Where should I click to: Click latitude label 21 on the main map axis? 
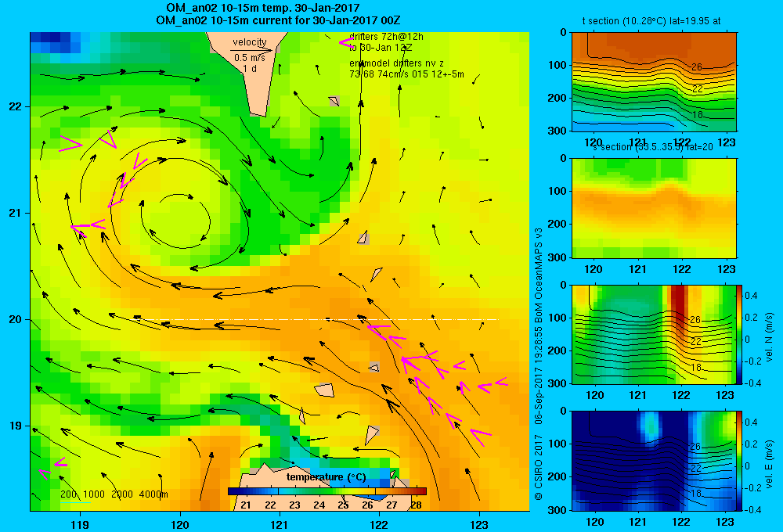pos(16,213)
